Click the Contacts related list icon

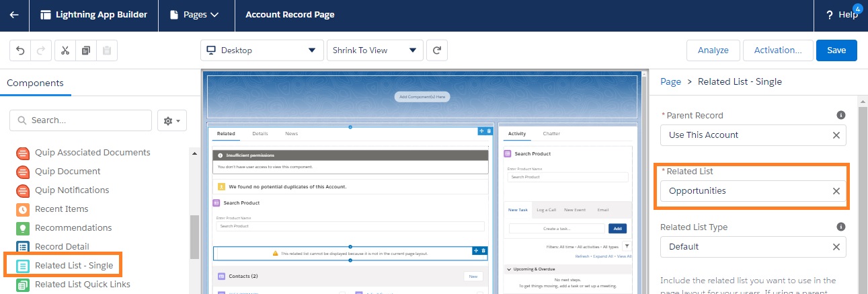(221, 276)
